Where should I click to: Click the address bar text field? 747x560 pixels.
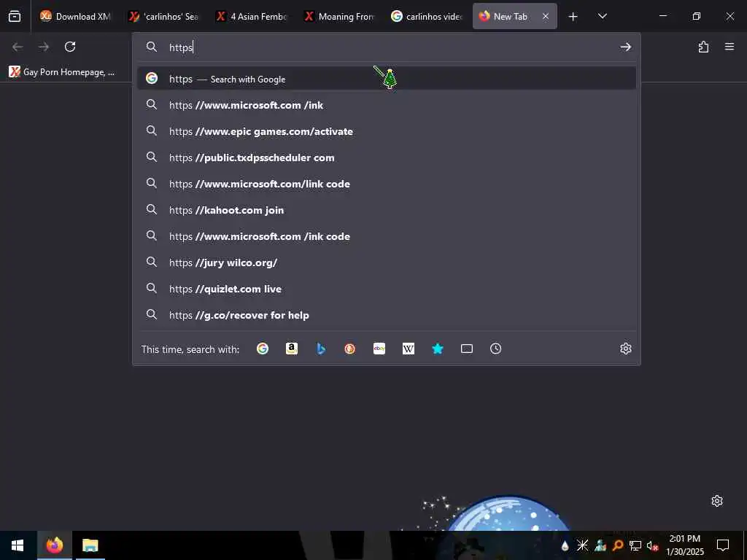[x=386, y=47]
